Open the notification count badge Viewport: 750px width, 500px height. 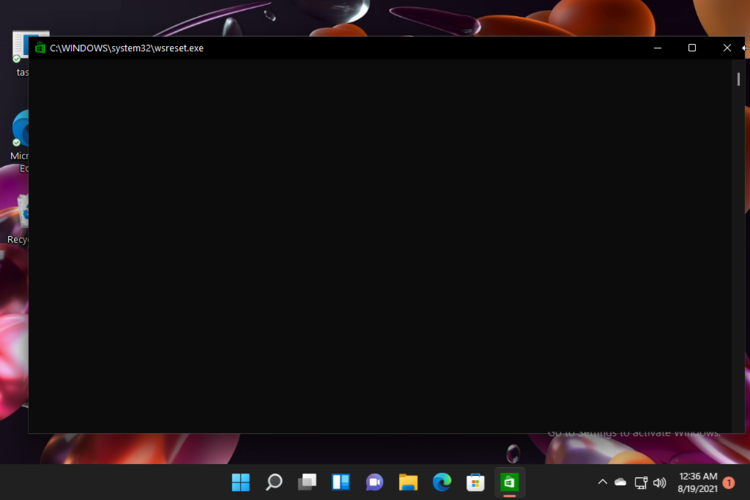[x=728, y=483]
